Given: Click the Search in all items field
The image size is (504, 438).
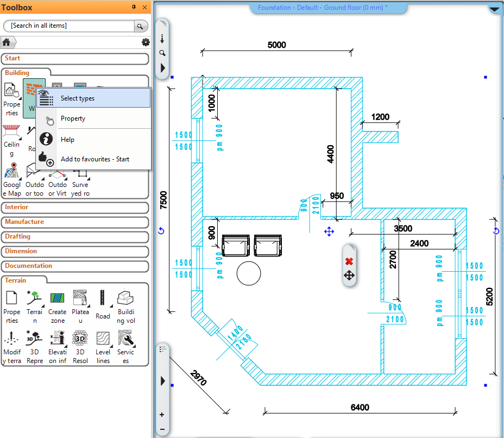Looking at the screenshot, I should 68,26.
